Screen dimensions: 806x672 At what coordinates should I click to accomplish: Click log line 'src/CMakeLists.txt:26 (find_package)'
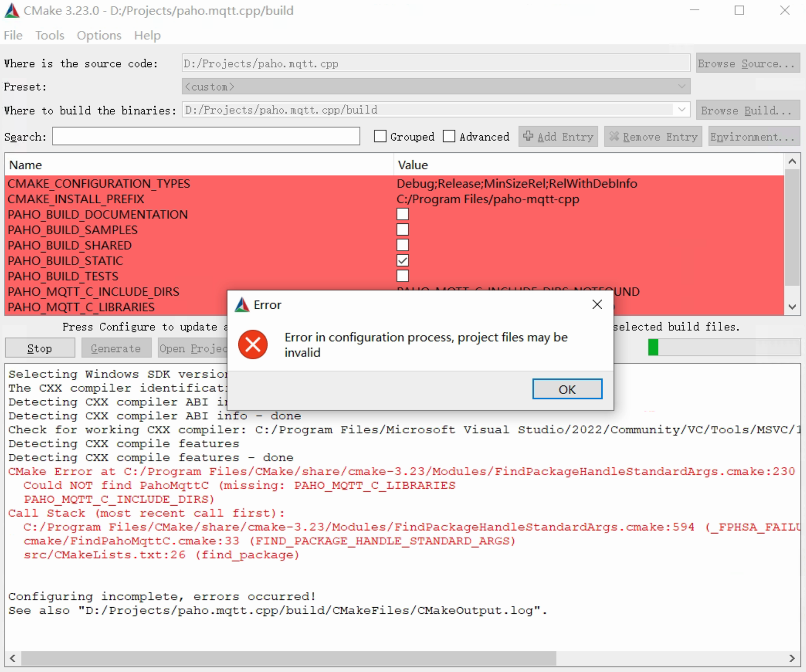point(161,555)
